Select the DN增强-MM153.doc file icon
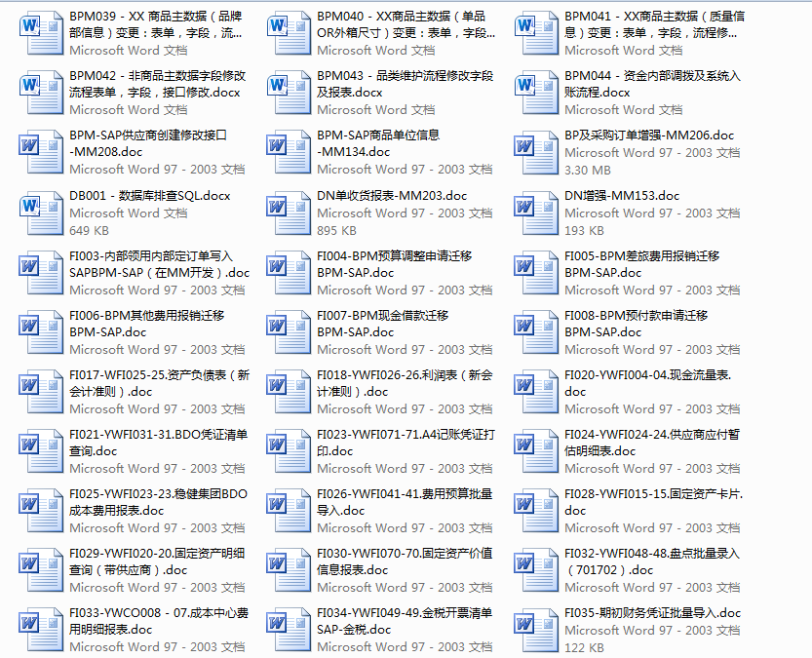The height and width of the screenshot is (658, 812). click(536, 213)
